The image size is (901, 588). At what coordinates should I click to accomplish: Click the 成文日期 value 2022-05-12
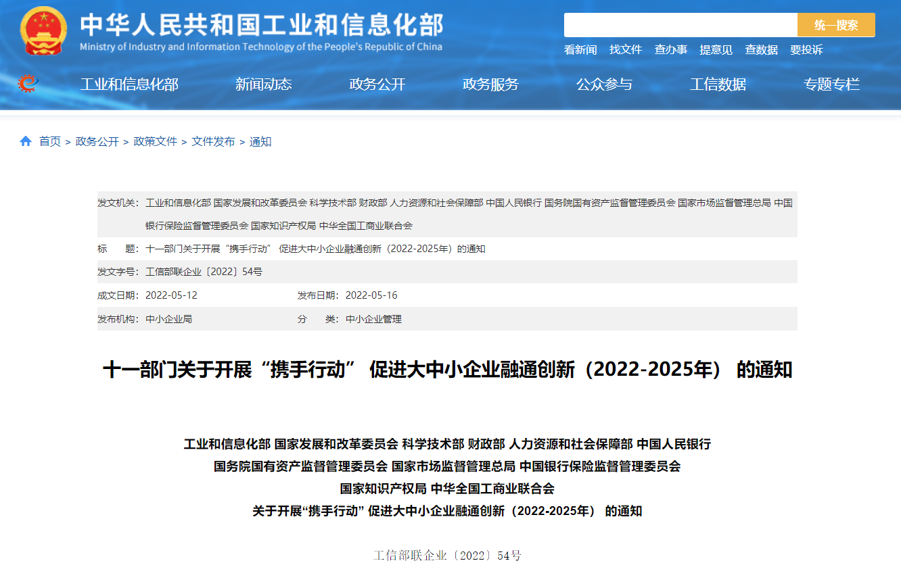(x=171, y=295)
